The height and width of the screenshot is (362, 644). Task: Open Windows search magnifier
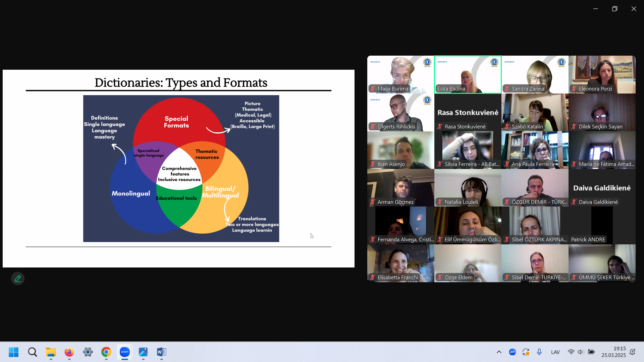(x=33, y=352)
